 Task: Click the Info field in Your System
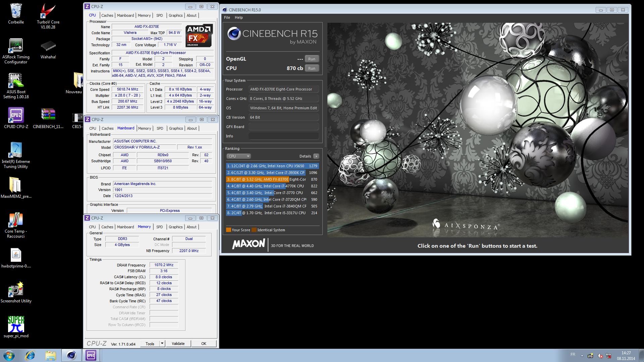coord(283,136)
